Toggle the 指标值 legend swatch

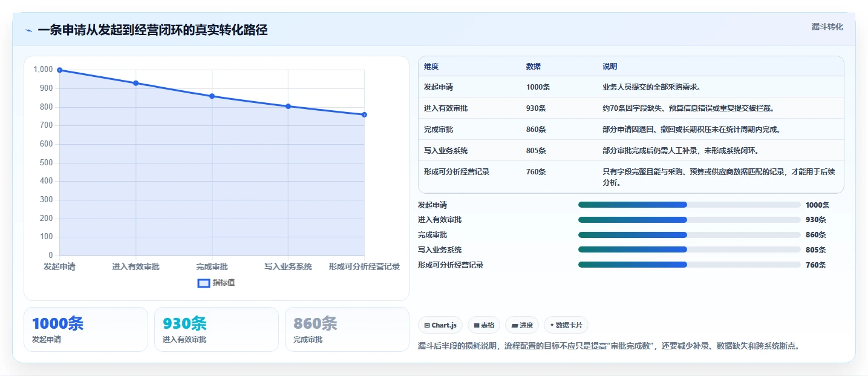tap(204, 283)
